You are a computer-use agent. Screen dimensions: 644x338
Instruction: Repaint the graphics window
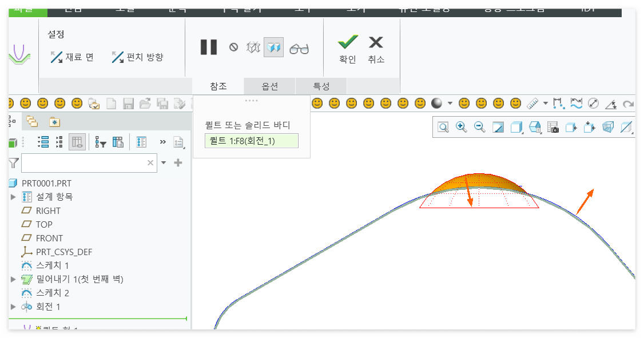point(498,128)
